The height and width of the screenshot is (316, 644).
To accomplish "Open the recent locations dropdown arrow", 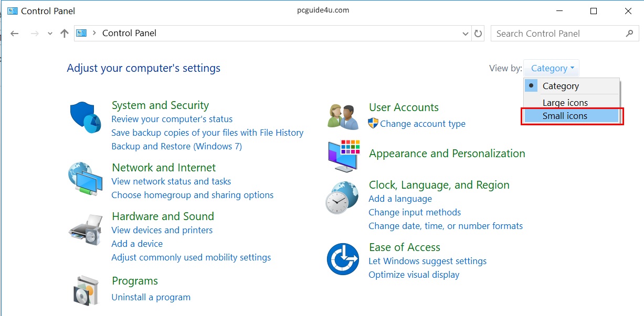I will click(x=50, y=34).
